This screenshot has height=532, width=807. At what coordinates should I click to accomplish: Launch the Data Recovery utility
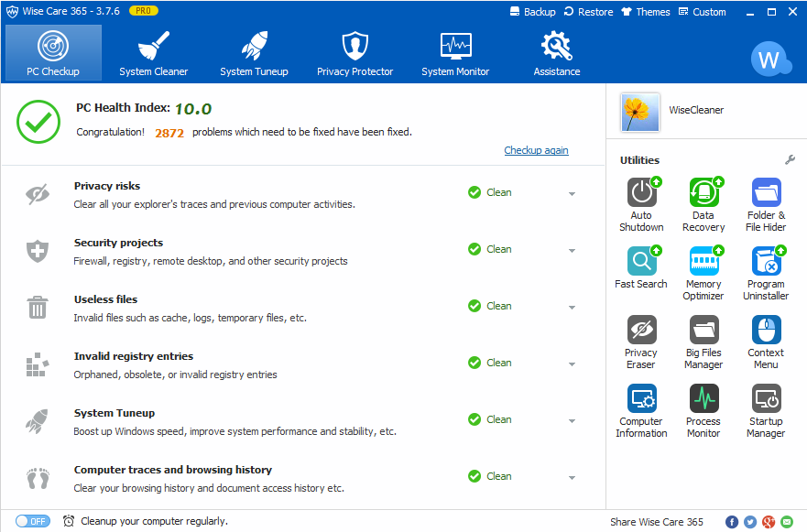click(x=703, y=193)
